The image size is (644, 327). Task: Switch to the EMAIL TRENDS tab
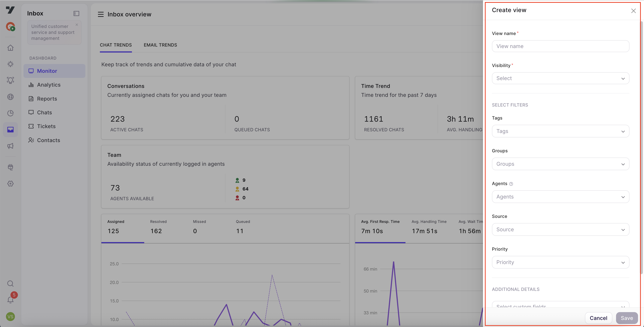click(160, 45)
